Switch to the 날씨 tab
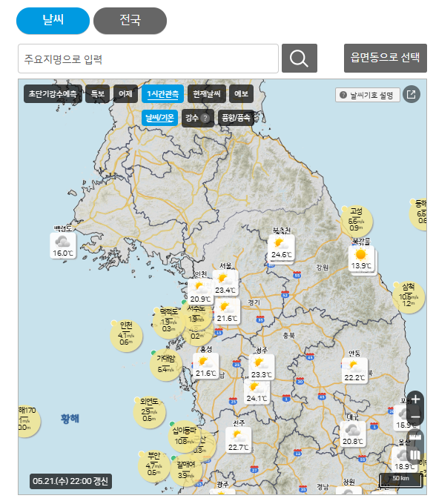Viewport: 433px width, 504px height. click(53, 21)
